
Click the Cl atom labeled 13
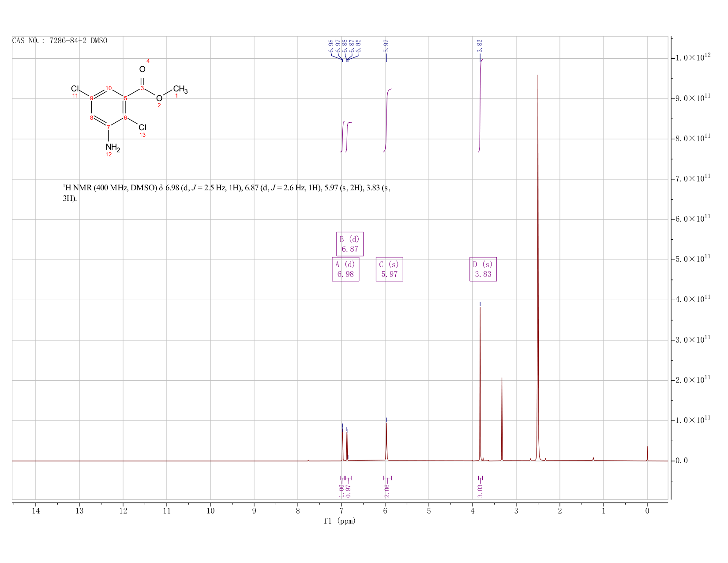[142, 128]
